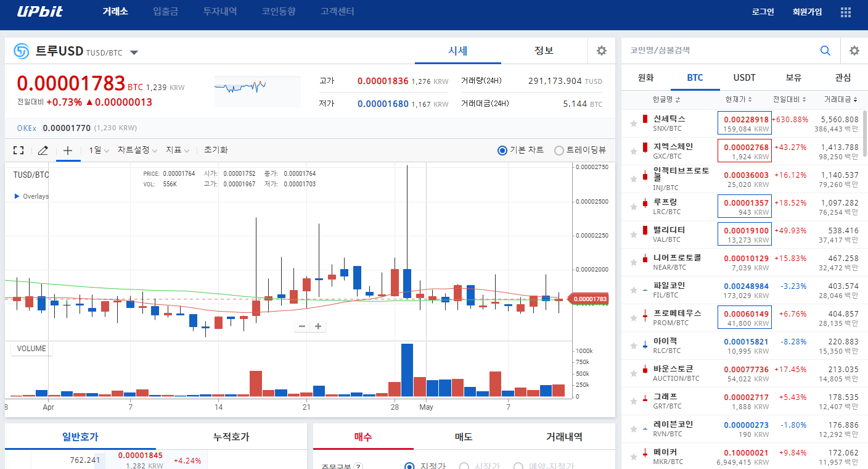Switch coin list to 관심 tab
Image resolution: width=868 pixels, height=469 pixels.
843,78
